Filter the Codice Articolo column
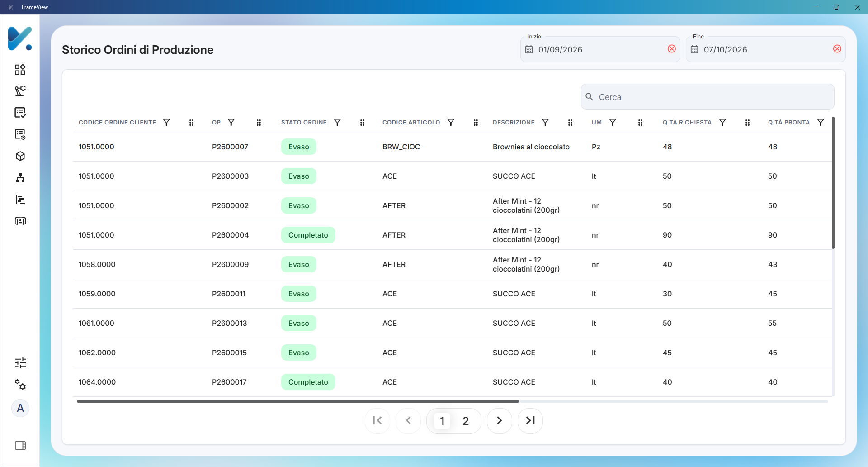Image resolution: width=868 pixels, height=467 pixels. (451, 123)
